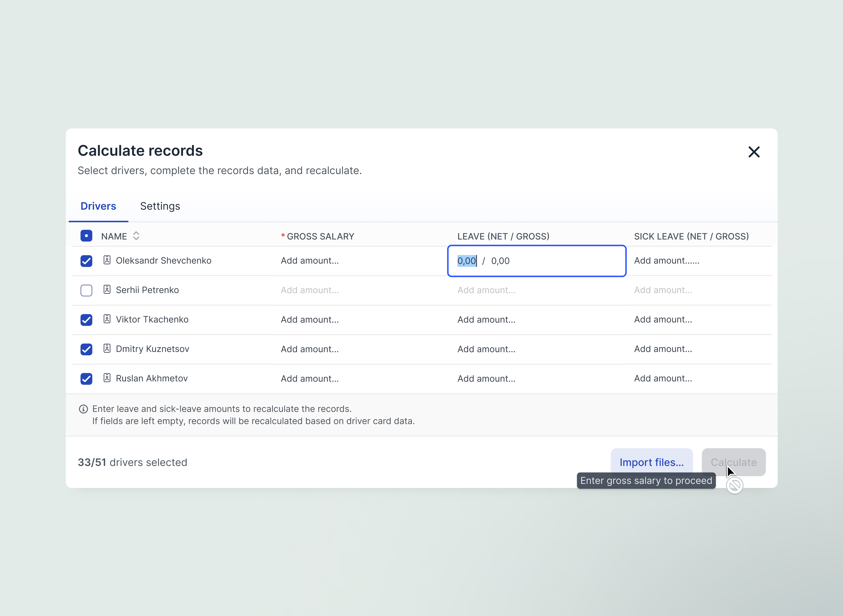Click driver card icon for Ruslan Akhmetov
This screenshot has width=843, height=616.
(107, 378)
